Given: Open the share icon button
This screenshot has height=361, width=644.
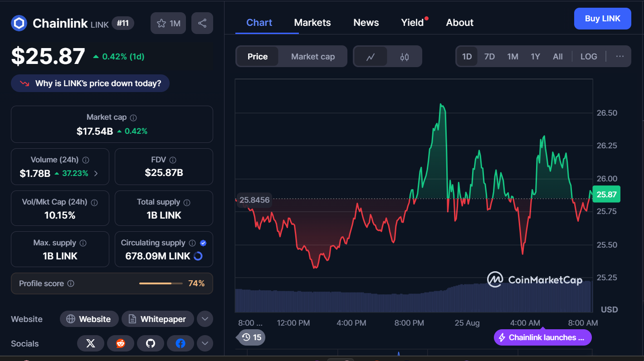Looking at the screenshot, I should pyautogui.click(x=202, y=23).
